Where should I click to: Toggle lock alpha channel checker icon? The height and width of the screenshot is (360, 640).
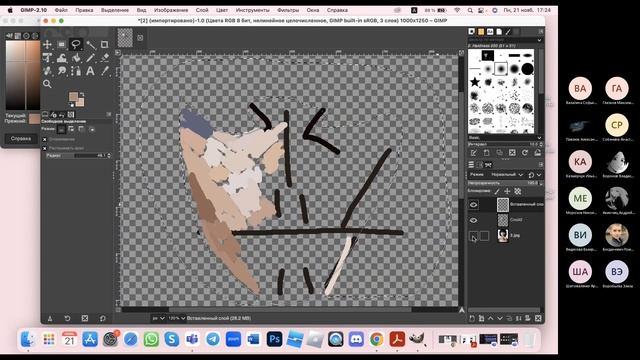(518, 191)
